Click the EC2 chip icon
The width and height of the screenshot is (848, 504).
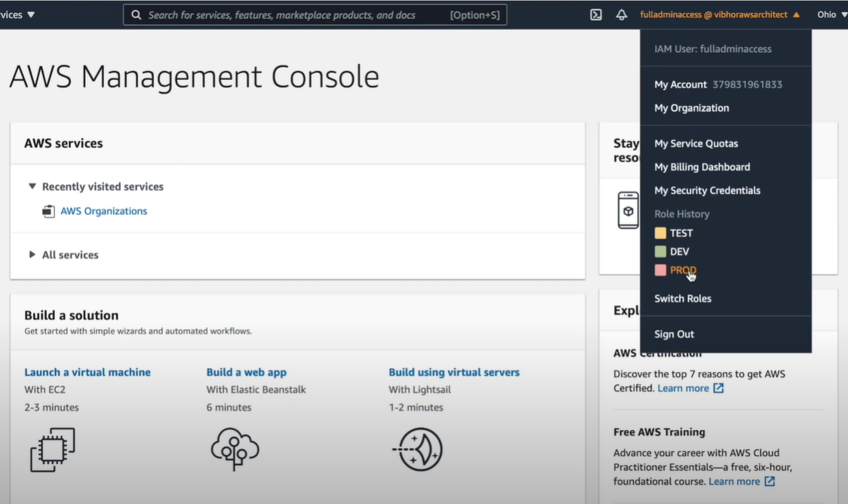coord(53,450)
